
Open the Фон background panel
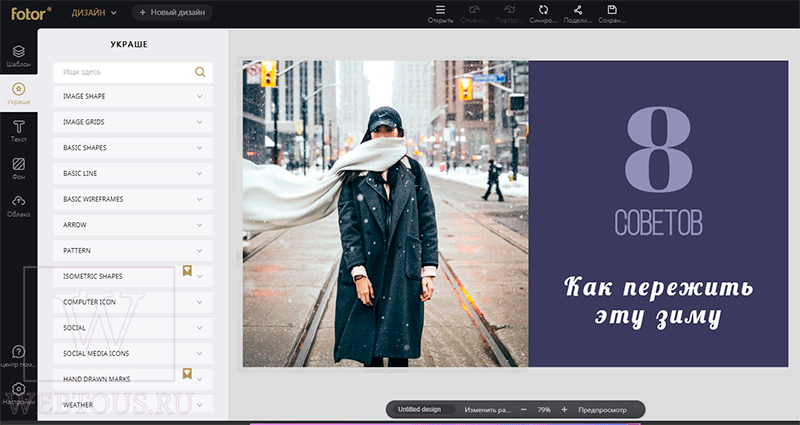(18, 168)
